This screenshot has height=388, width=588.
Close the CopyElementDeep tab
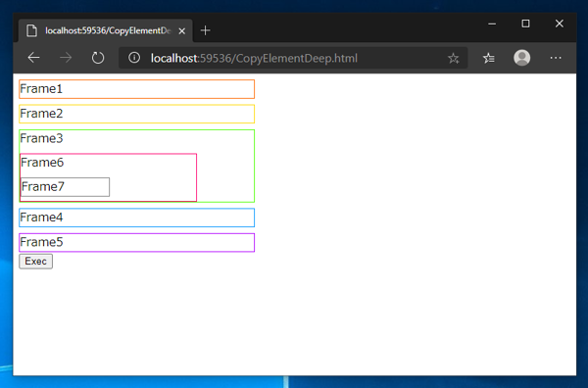click(x=182, y=31)
